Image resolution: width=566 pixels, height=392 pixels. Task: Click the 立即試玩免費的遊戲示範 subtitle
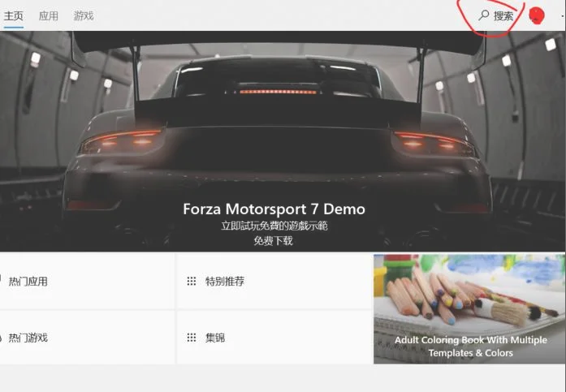click(274, 226)
